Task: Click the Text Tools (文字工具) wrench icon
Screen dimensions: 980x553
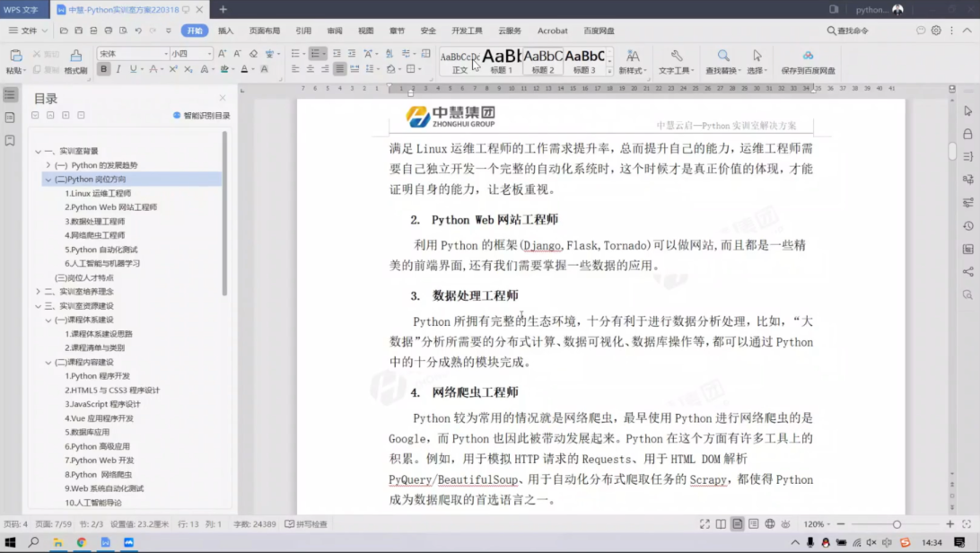Action: click(677, 56)
